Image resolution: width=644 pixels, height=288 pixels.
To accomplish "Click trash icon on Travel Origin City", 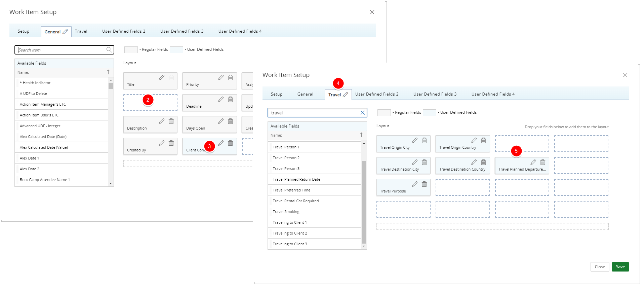I will pyautogui.click(x=424, y=140).
